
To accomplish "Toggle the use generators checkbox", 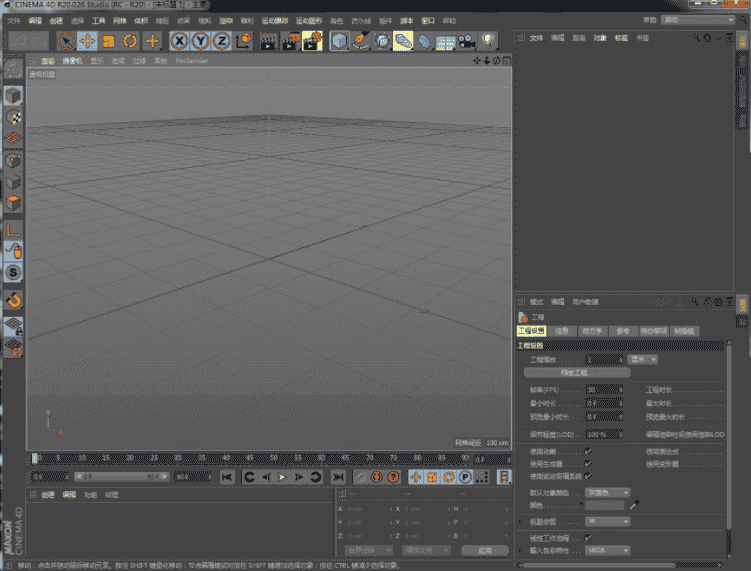I will click(x=588, y=464).
